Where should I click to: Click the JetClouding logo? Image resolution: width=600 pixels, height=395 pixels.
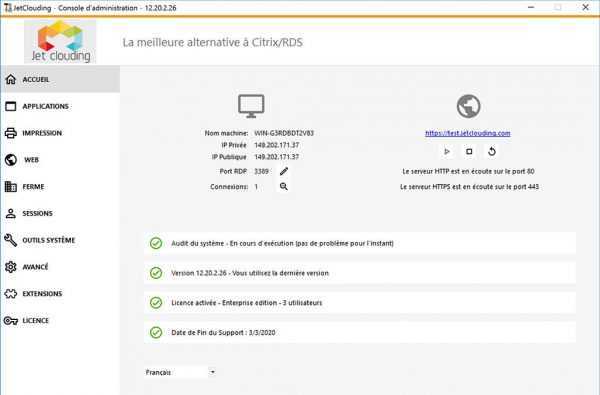(x=60, y=42)
